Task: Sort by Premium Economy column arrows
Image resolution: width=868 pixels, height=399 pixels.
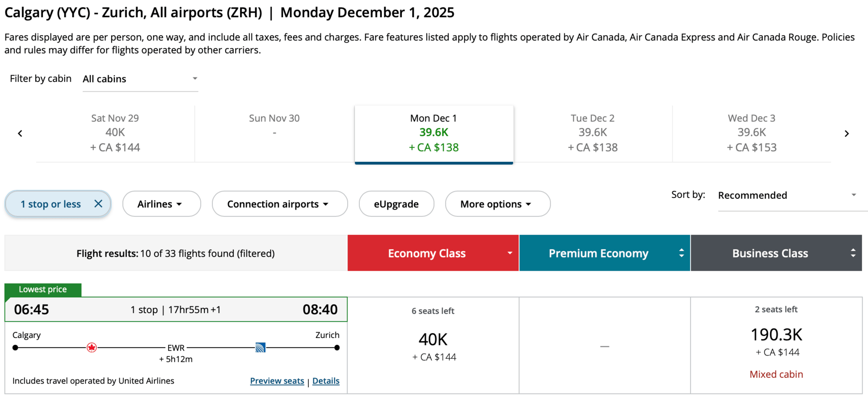Action: (681, 253)
